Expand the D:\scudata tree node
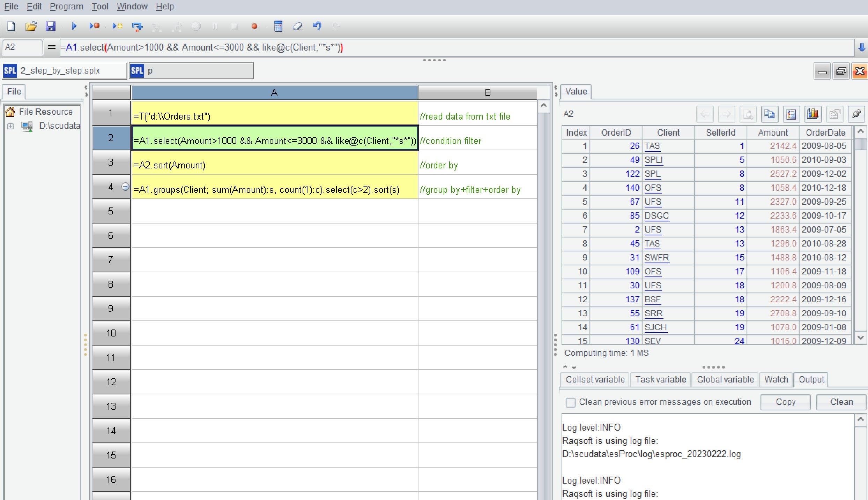Image resolution: width=868 pixels, height=500 pixels. click(10, 126)
